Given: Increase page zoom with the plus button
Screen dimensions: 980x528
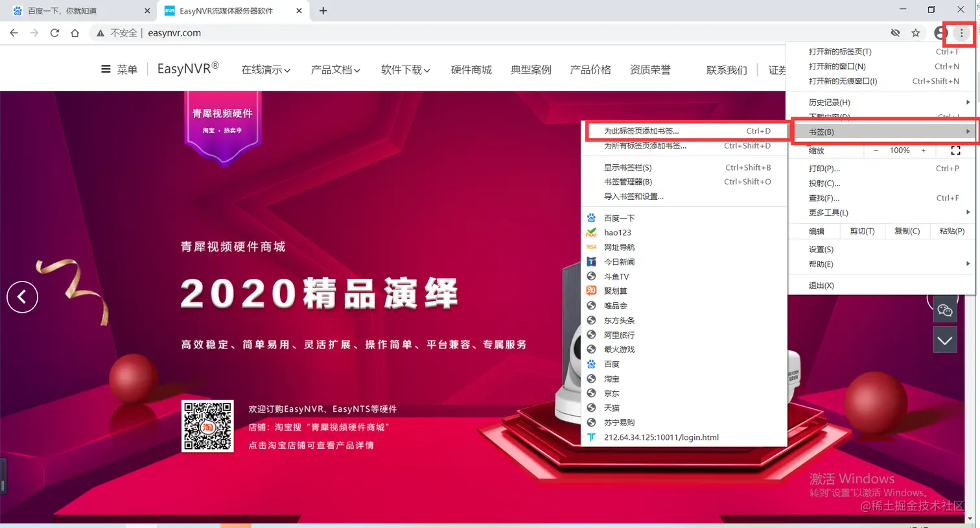Looking at the screenshot, I should coord(924,150).
